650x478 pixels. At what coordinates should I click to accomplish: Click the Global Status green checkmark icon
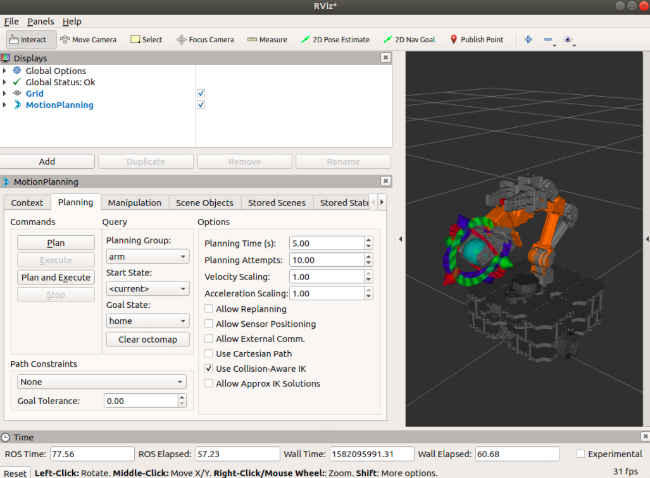point(17,82)
